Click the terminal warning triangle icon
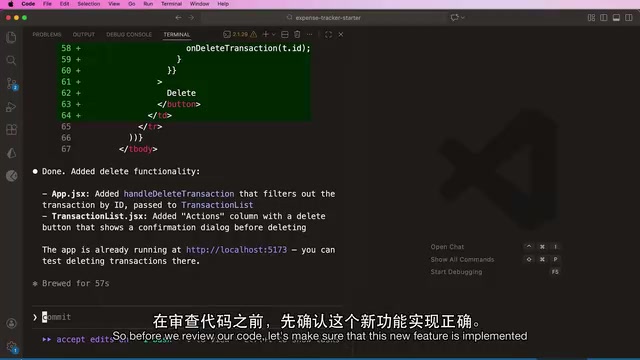 tap(253, 35)
